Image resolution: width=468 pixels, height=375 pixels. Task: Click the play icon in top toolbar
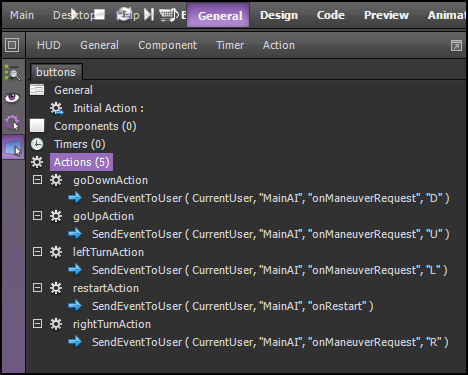(75, 14)
